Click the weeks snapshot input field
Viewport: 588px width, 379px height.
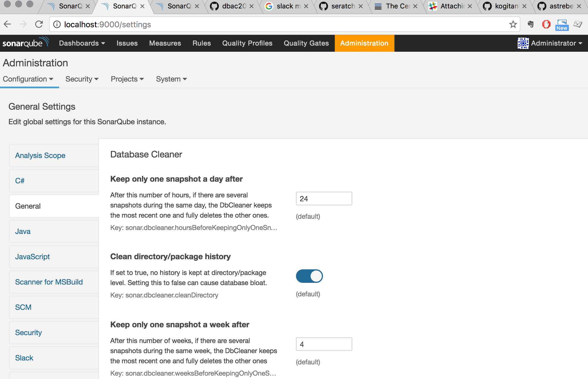[324, 344]
